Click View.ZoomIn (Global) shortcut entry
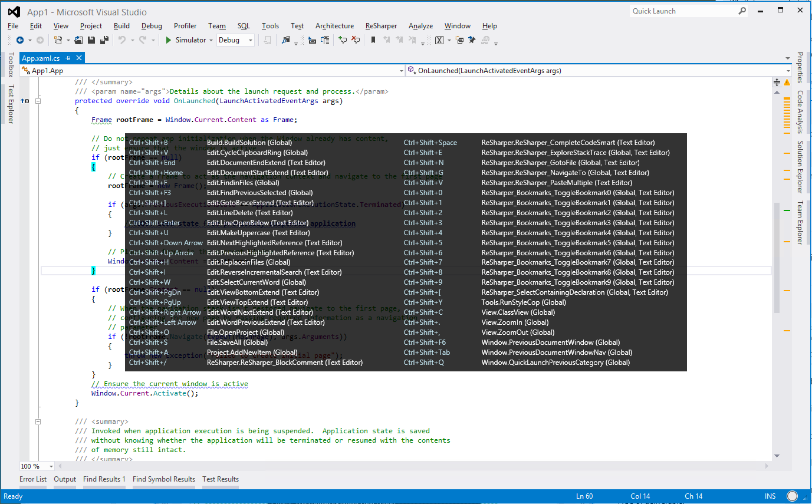Image resolution: width=812 pixels, height=504 pixels. point(515,322)
